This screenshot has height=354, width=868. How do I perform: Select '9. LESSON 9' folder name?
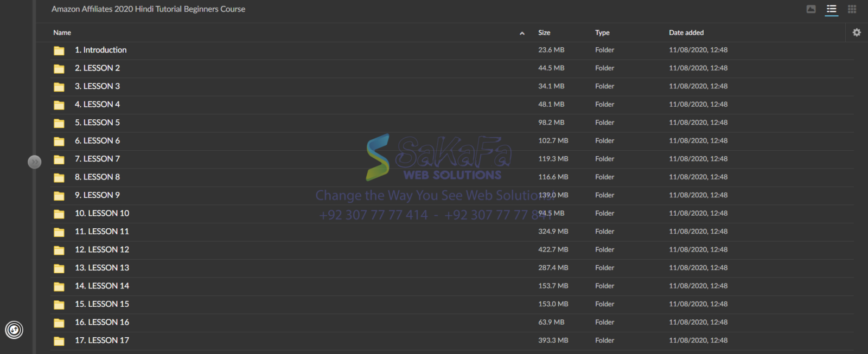97,195
